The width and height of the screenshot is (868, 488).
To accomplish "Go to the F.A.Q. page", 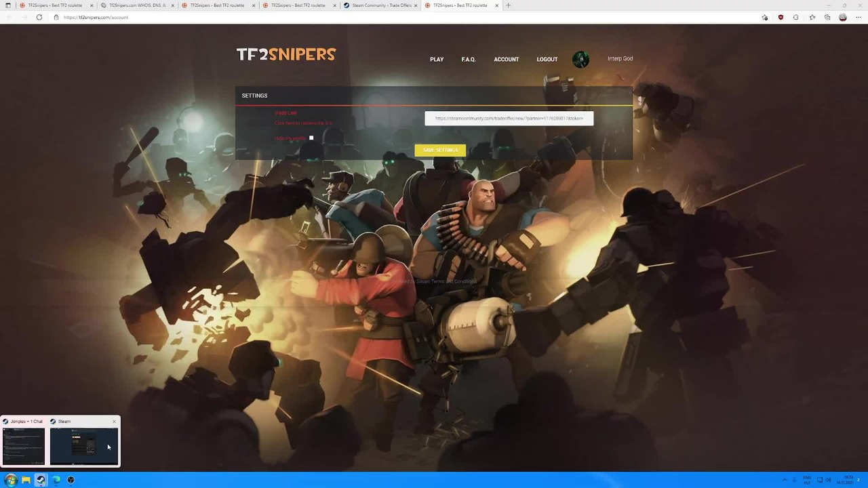I will [469, 60].
